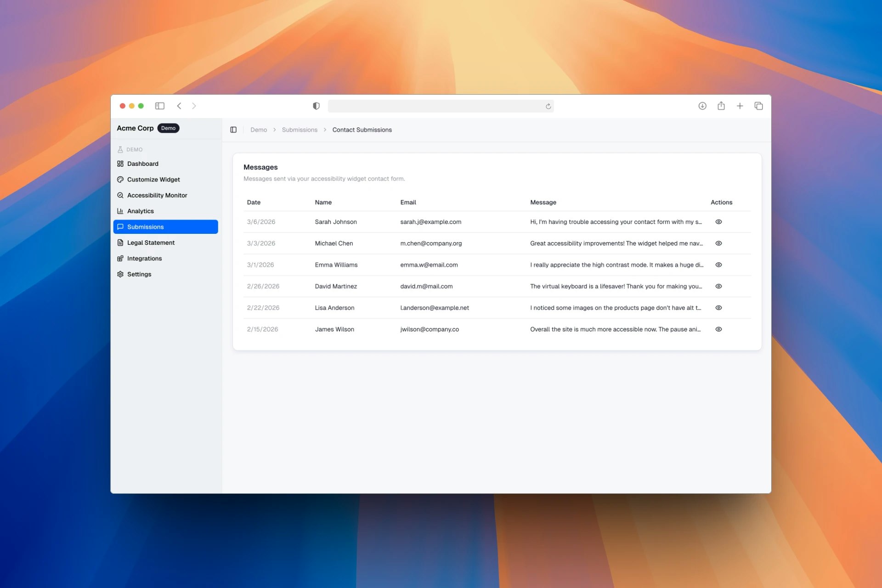882x588 pixels.
Task: Open the browser downloads icon
Action: click(x=702, y=106)
